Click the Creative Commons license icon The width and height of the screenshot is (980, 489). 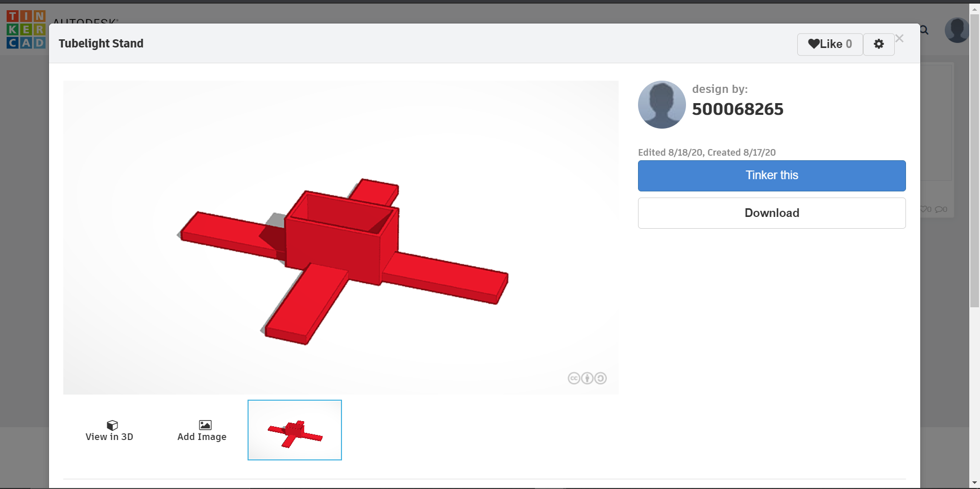pyautogui.click(x=574, y=378)
